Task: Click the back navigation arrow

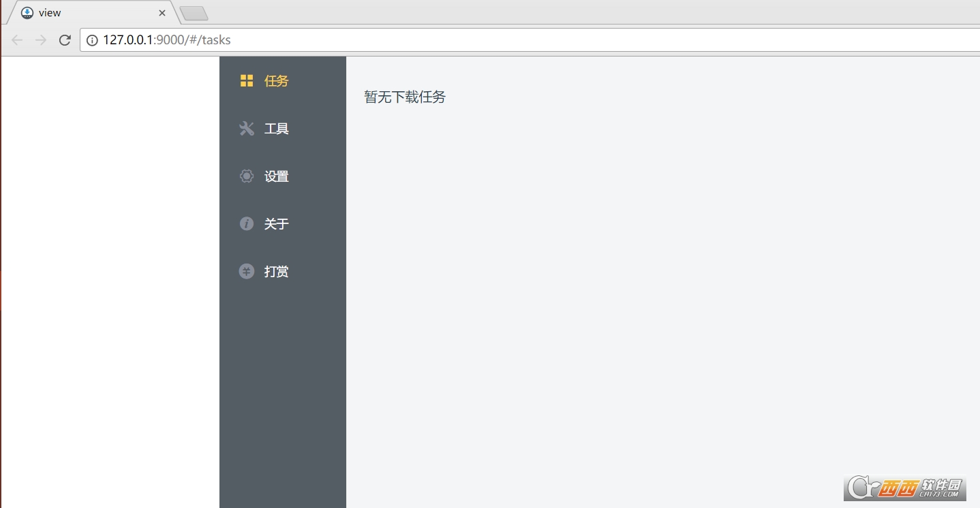Action: 16,39
